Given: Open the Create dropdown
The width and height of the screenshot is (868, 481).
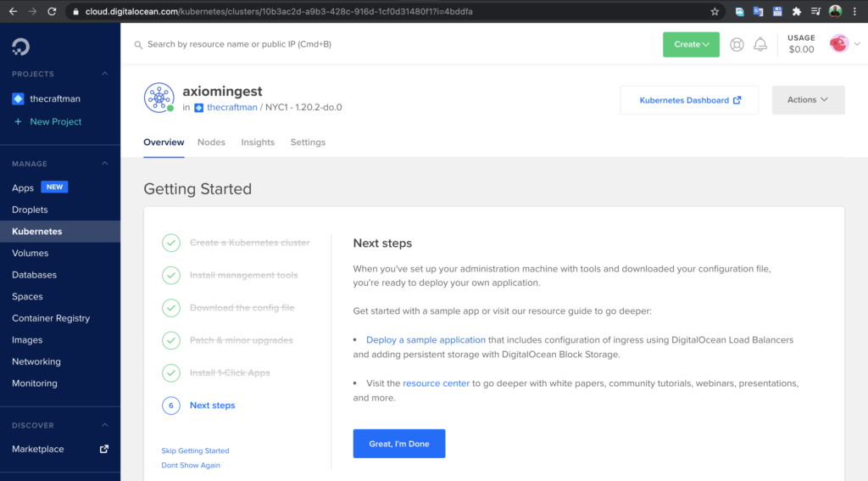Looking at the screenshot, I should (x=691, y=44).
